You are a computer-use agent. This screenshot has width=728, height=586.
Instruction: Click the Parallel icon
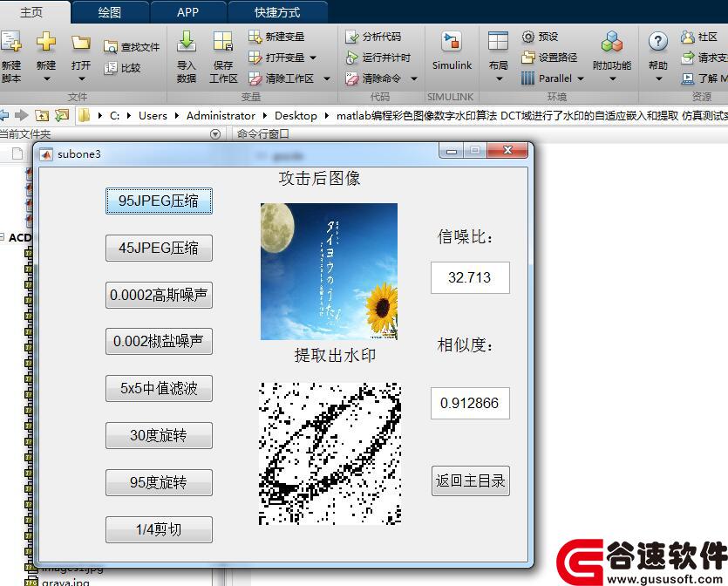coord(527,78)
